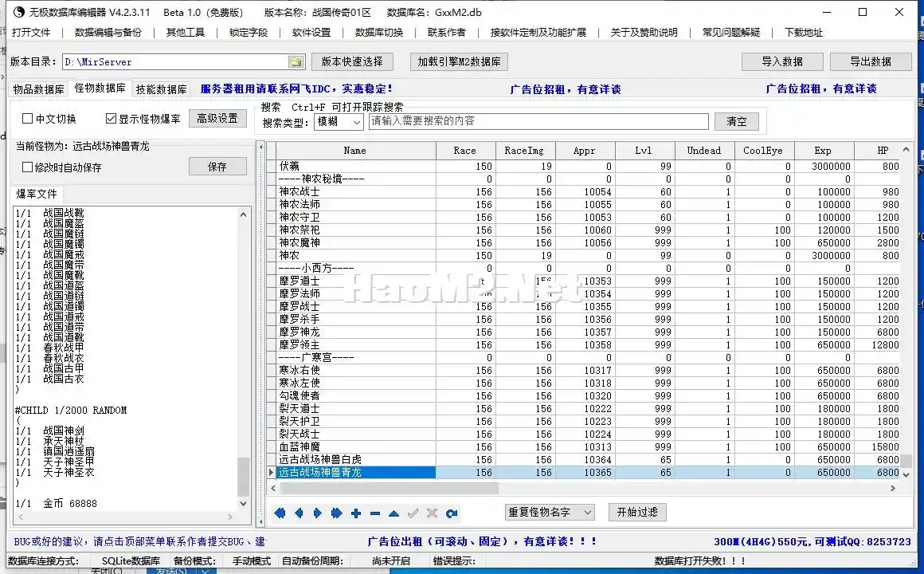924x574 pixels.
Task: Post edit with checkmark icon
Action: pos(413,513)
